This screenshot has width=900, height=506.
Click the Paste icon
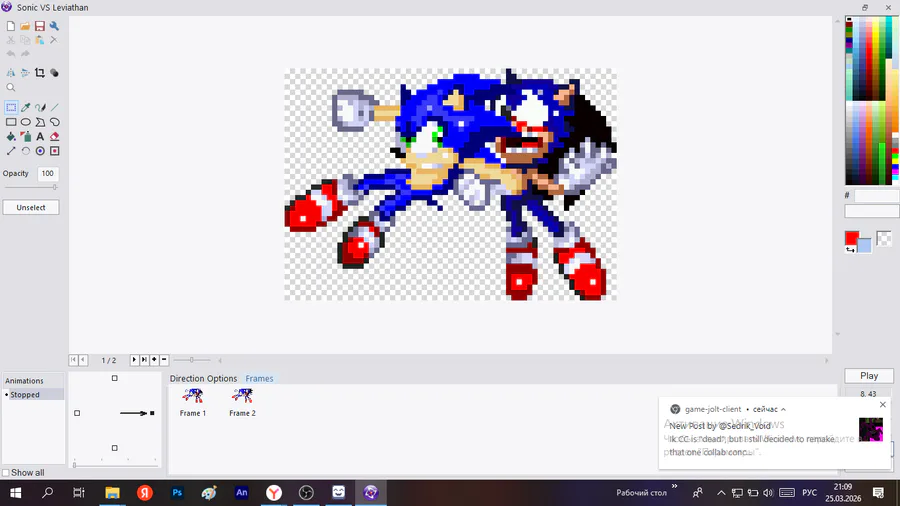40,40
